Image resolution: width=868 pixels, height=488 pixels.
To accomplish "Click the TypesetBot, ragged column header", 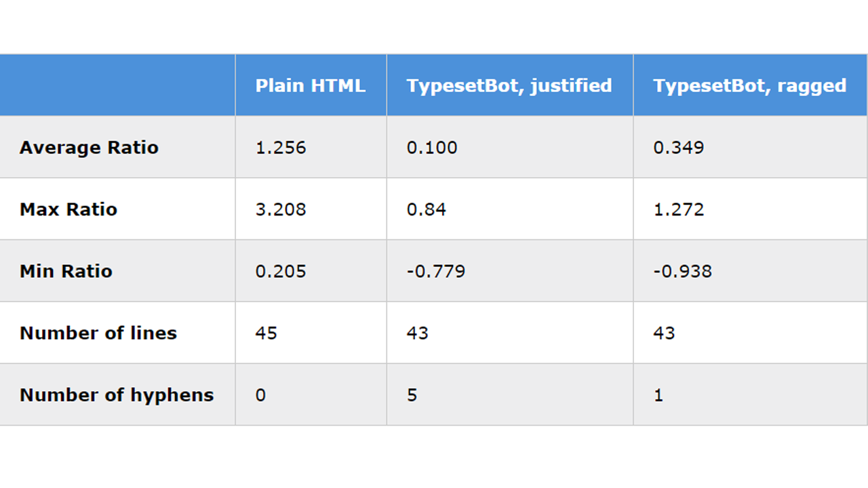I will point(749,85).
